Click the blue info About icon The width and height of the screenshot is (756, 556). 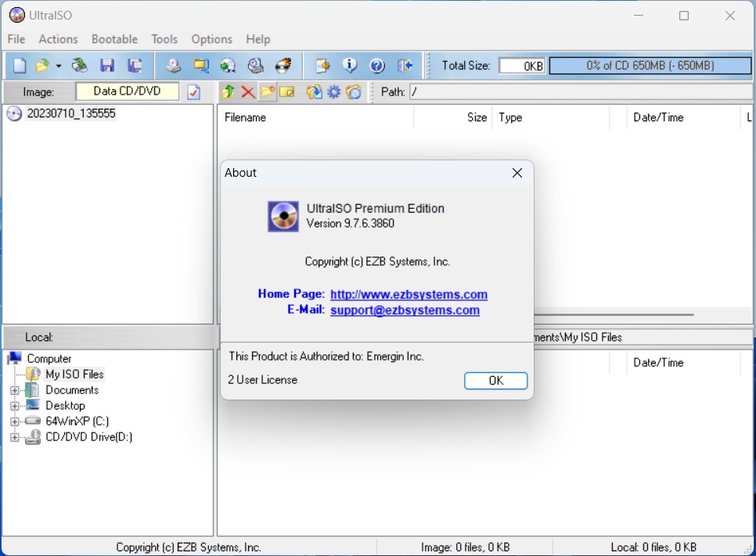pos(350,66)
